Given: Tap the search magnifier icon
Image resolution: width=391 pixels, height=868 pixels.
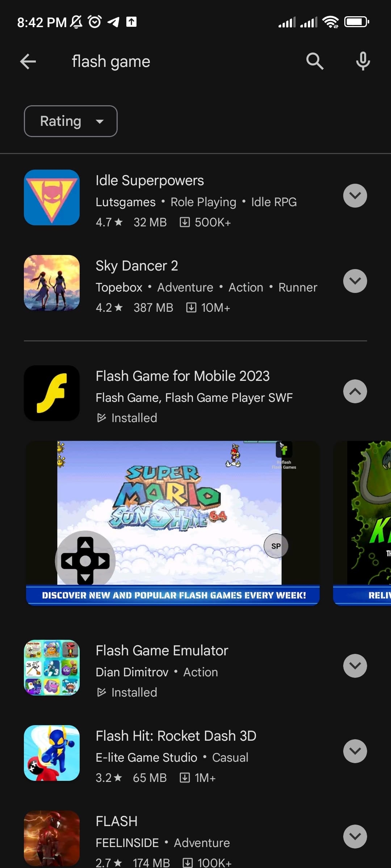Looking at the screenshot, I should (x=315, y=61).
